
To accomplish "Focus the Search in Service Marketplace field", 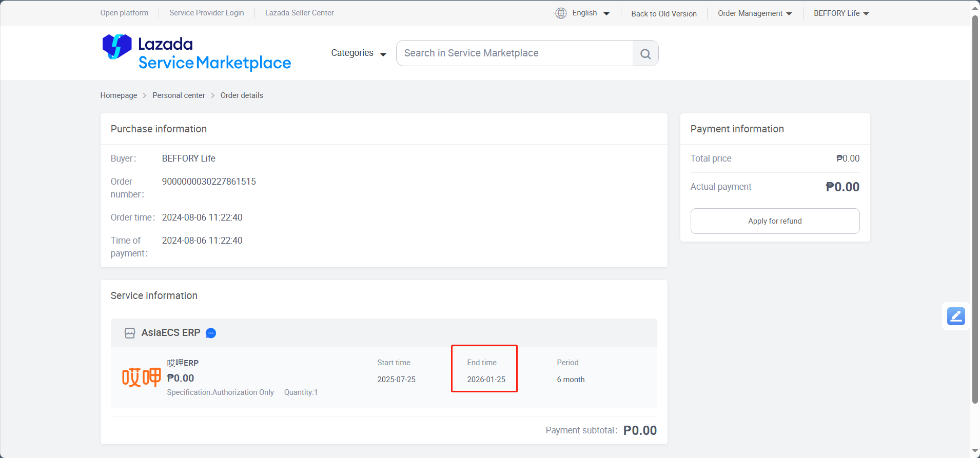I will [515, 53].
